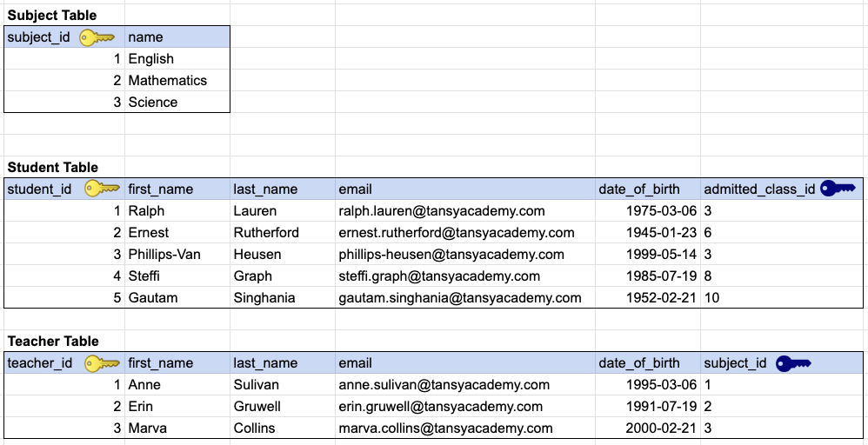This screenshot has width=868, height=445.
Task: Click the blue key icon beside admitted_class_id
Action: click(x=838, y=189)
